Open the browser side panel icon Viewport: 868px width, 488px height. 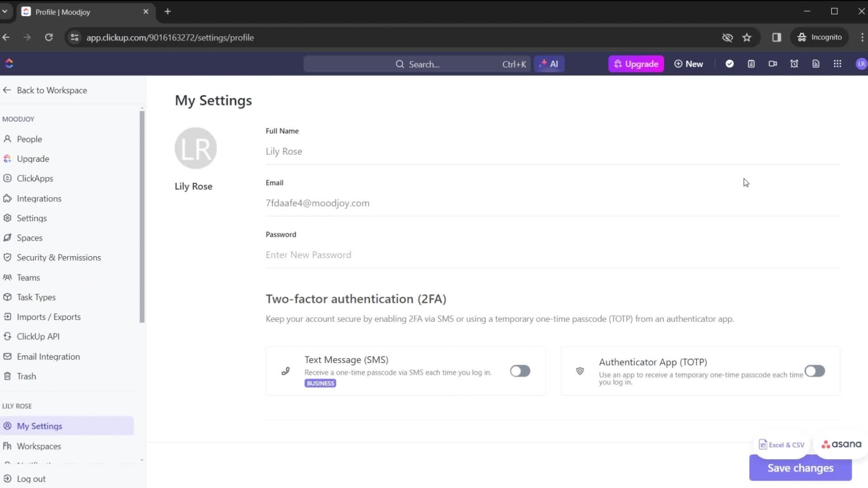[777, 38]
